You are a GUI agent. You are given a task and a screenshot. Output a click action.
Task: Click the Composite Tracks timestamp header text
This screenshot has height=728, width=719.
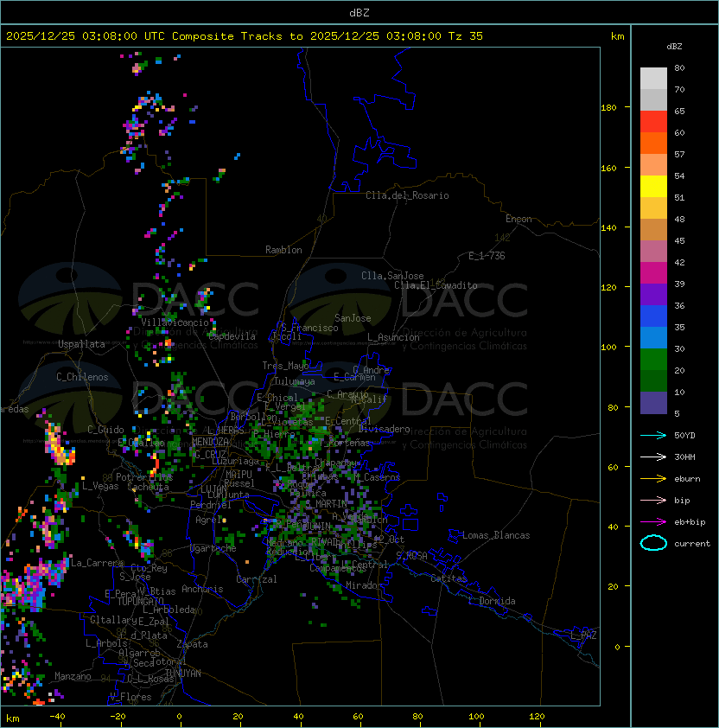245,36
